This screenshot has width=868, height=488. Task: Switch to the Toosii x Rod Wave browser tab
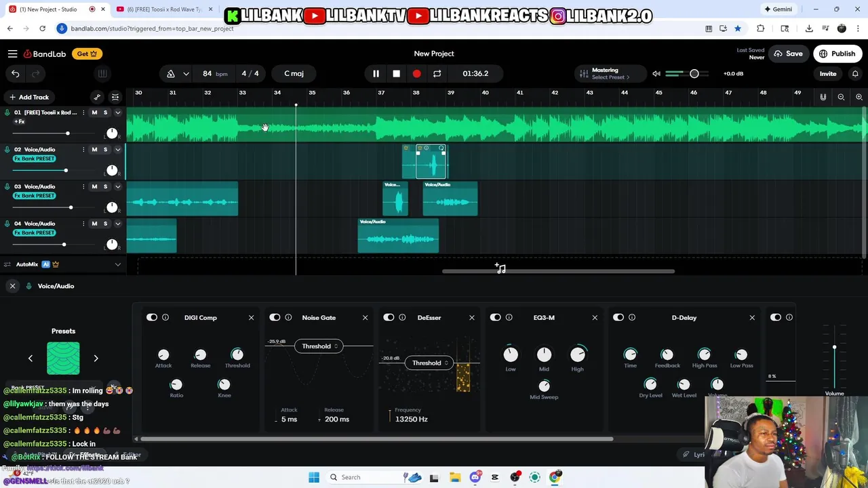163,9
